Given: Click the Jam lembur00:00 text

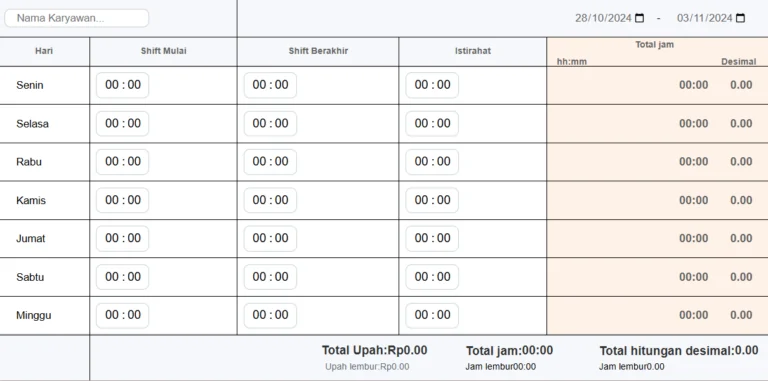Looking at the screenshot, I should [501, 367].
